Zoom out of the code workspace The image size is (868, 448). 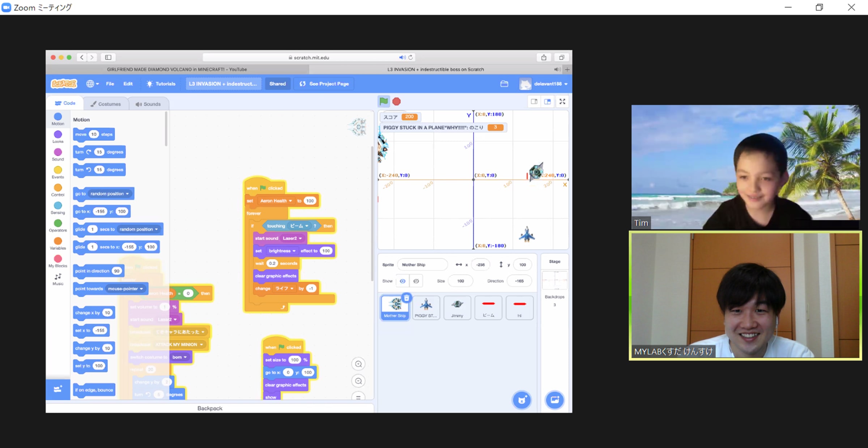[x=358, y=381]
